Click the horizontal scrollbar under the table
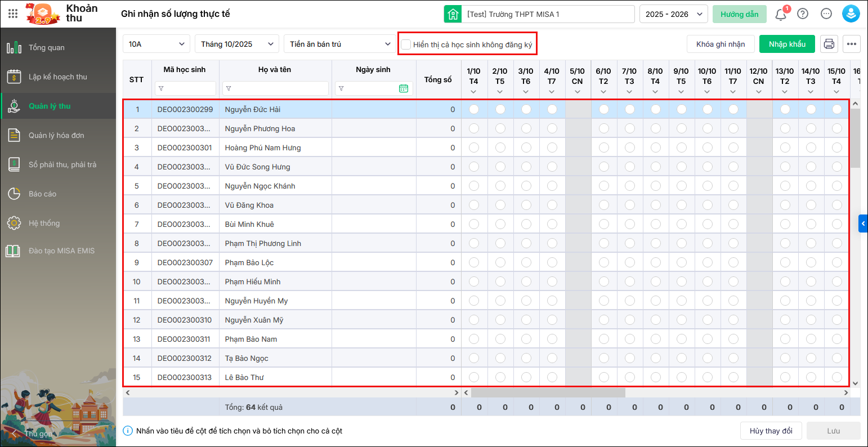This screenshot has height=447, width=868. (548, 392)
